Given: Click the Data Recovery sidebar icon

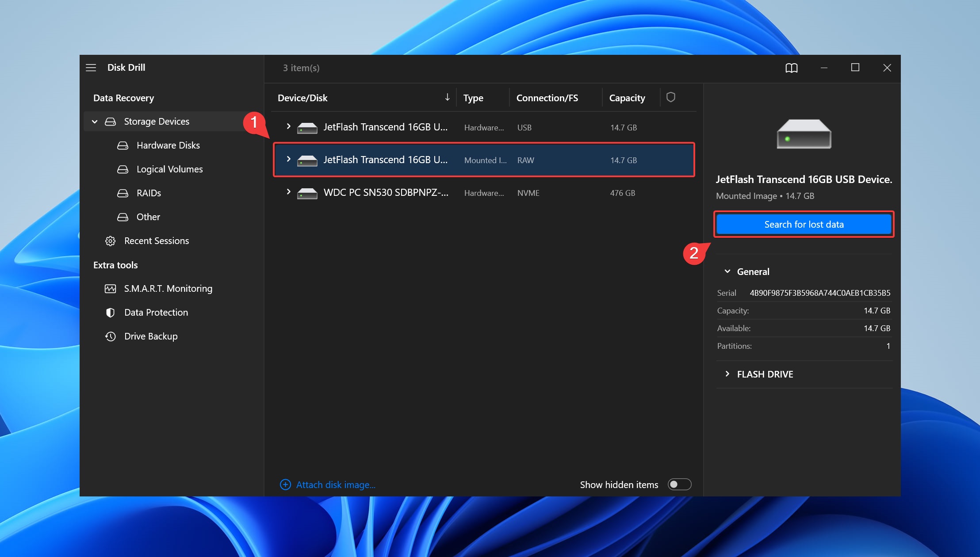Looking at the screenshot, I should (x=123, y=98).
